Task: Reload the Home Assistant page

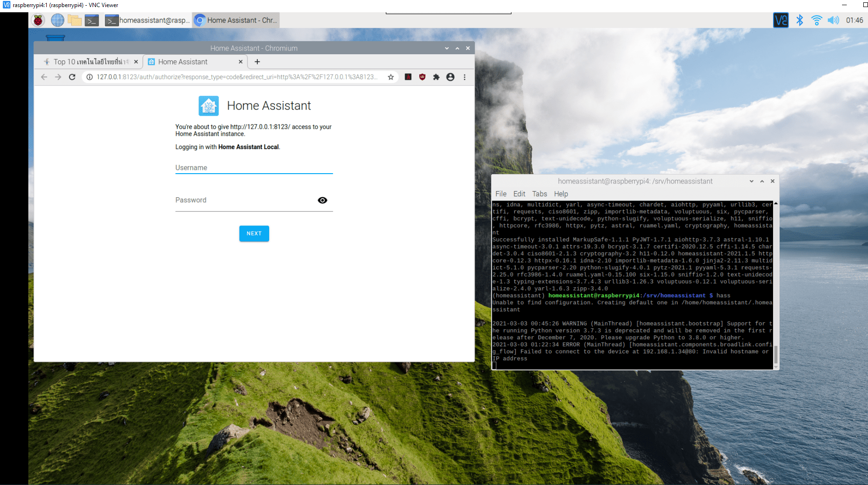Action: point(72,77)
